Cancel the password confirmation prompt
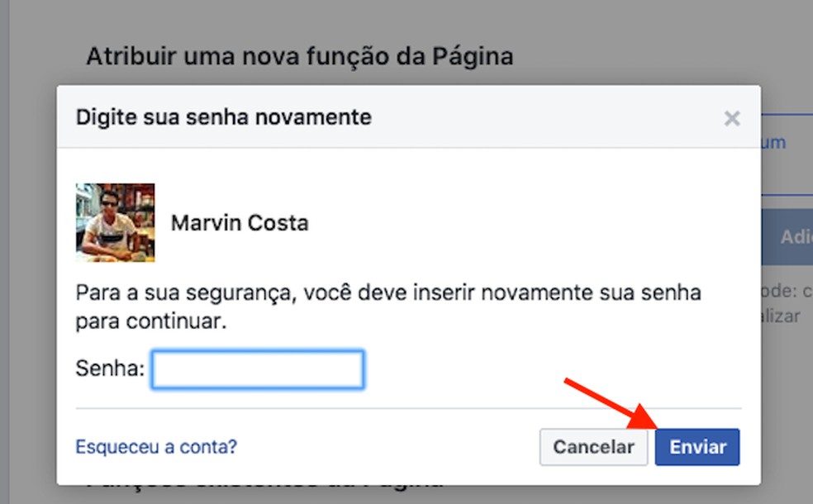This screenshot has height=504, width=813. tap(593, 446)
